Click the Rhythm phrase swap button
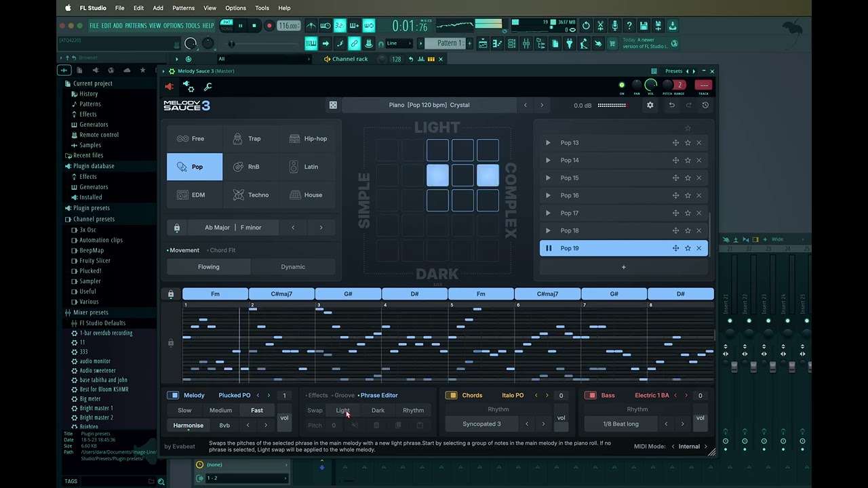The width and height of the screenshot is (868, 488). coord(413,410)
